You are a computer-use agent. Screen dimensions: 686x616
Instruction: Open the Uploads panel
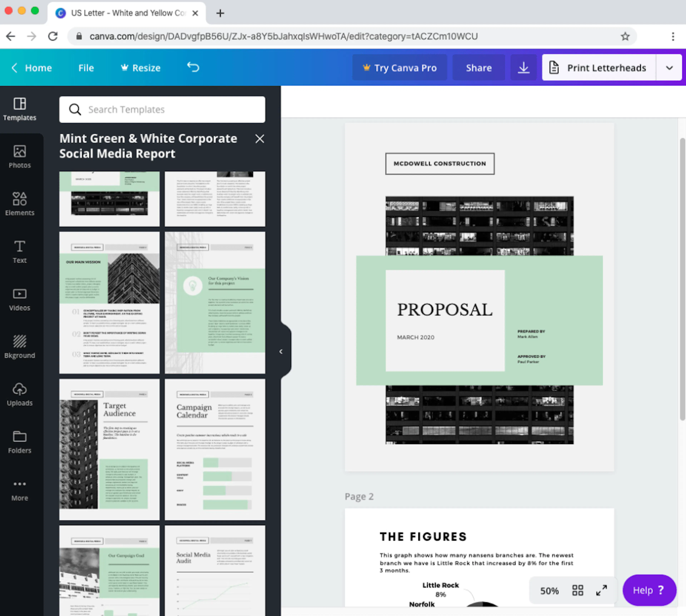coord(20,394)
